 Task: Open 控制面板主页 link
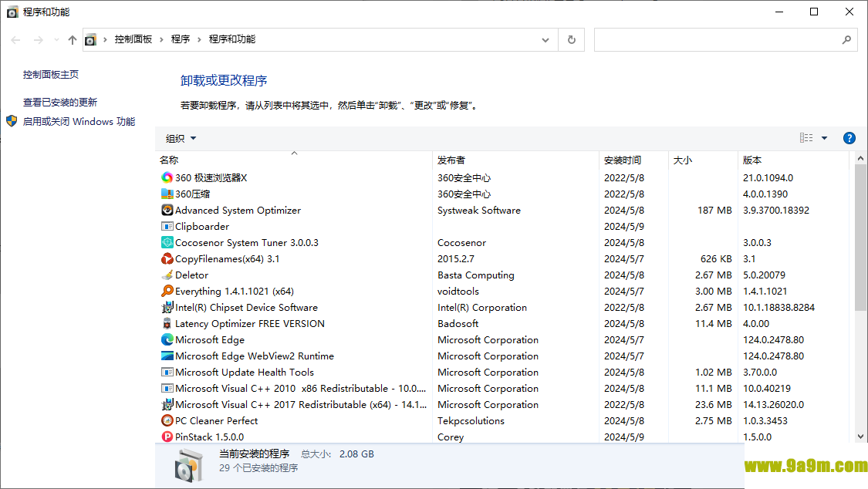pos(51,75)
